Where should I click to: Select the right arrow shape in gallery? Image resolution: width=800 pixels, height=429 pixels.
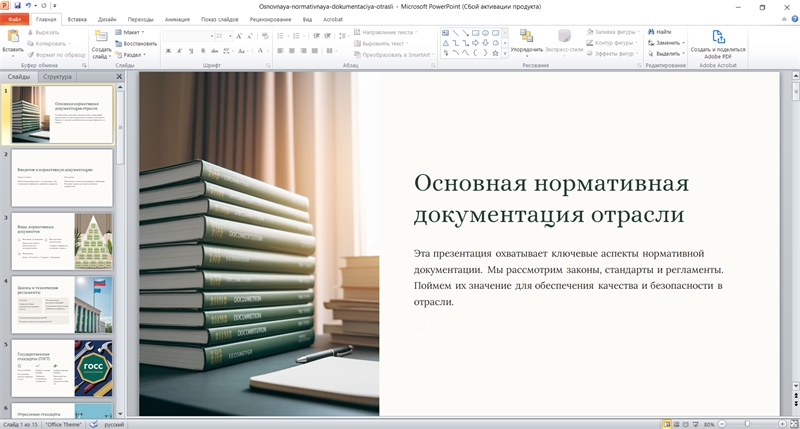pos(476,43)
